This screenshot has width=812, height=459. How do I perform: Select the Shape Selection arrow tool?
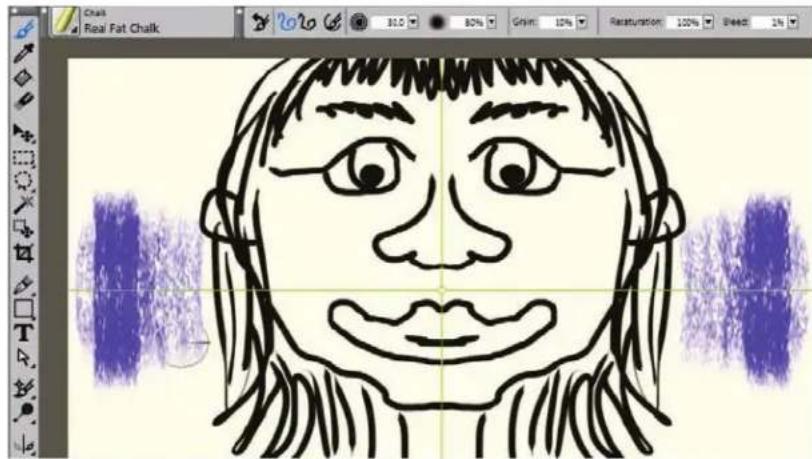(24, 357)
